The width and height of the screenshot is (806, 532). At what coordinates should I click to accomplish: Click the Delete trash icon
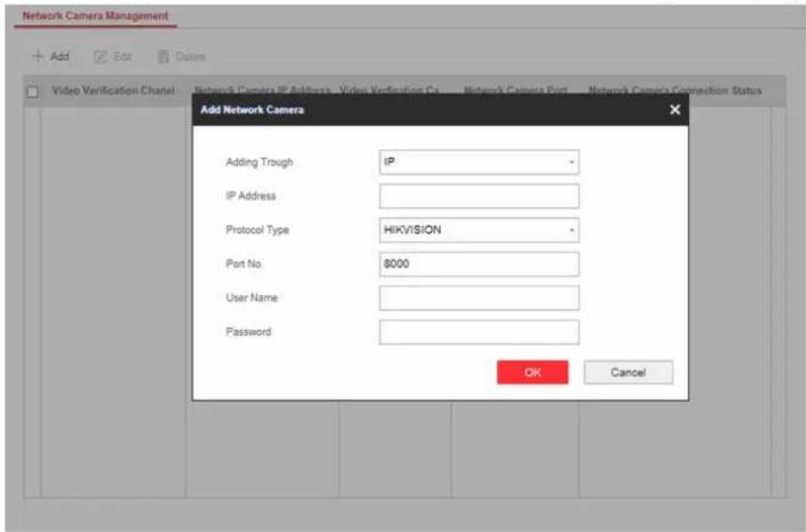point(164,56)
